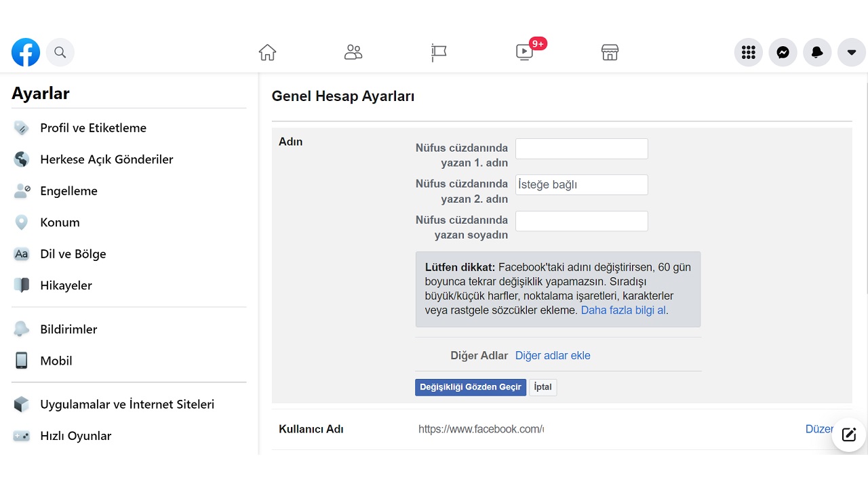
Task: Open the apps grid menu
Action: (x=748, y=52)
